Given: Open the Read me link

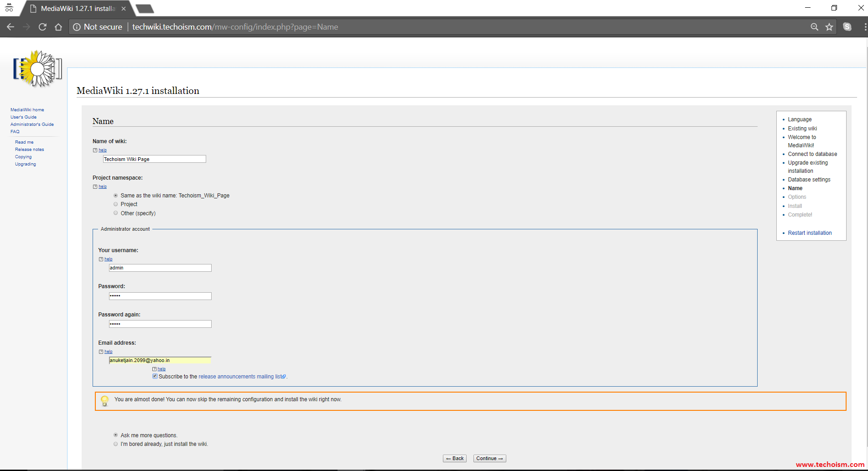Looking at the screenshot, I should tap(24, 142).
